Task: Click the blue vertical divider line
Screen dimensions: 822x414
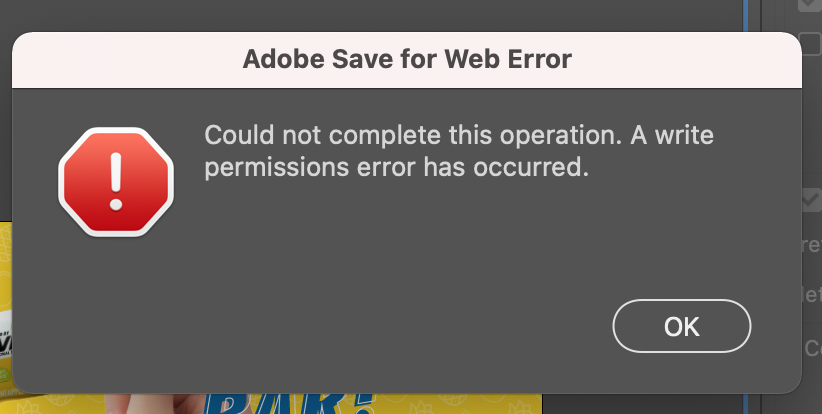Action: pos(747,15)
